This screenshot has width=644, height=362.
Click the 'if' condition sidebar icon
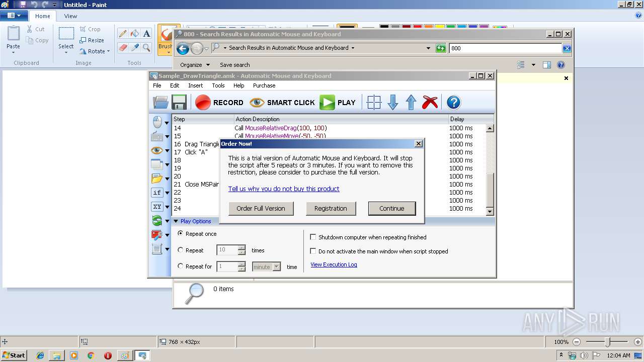[157, 193]
